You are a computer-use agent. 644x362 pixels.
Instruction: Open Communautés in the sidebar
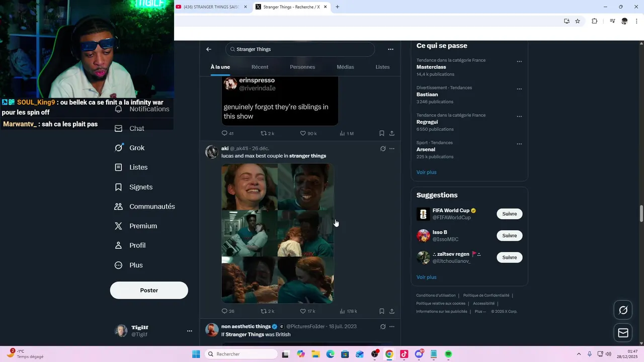[x=144, y=207]
